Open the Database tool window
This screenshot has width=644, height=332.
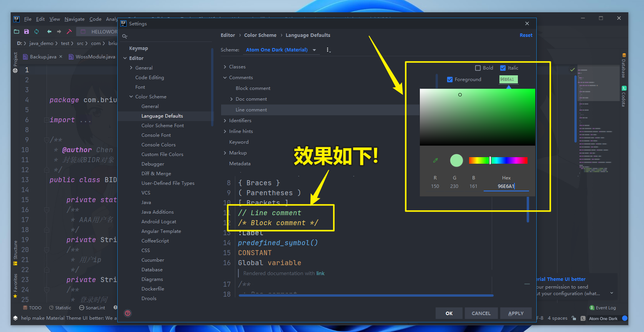[x=624, y=66]
